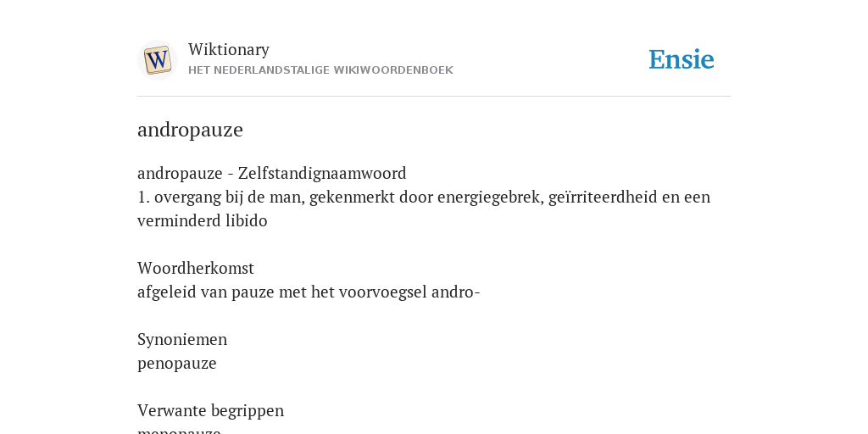Select the 'Woordherkomst' section label
This screenshot has width=868, height=434.
(x=196, y=269)
